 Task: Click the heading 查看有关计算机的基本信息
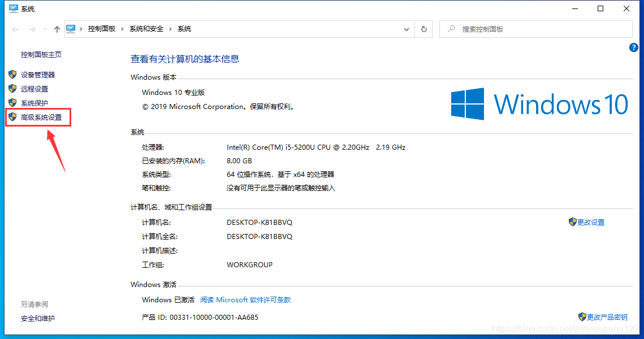click(185, 59)
